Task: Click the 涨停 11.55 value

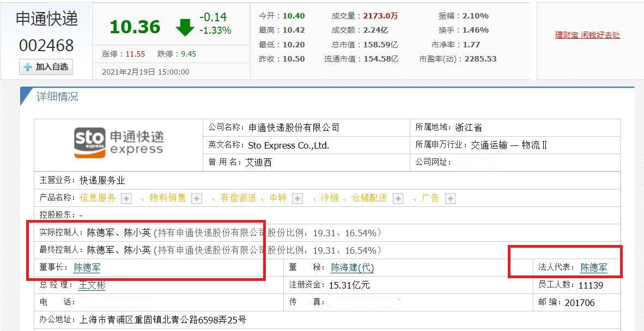Action: coord(135,54)
